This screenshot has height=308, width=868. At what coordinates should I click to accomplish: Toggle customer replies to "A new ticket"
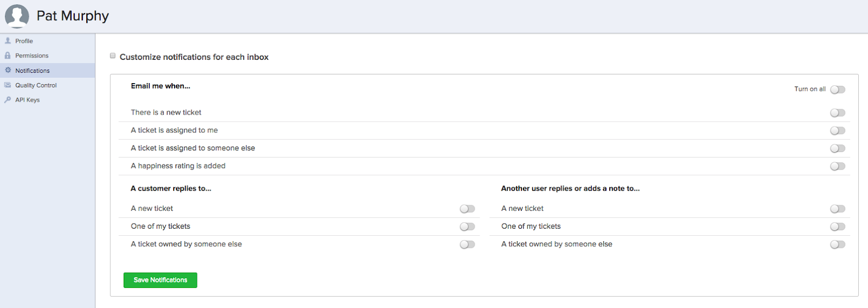pos(467,209)
